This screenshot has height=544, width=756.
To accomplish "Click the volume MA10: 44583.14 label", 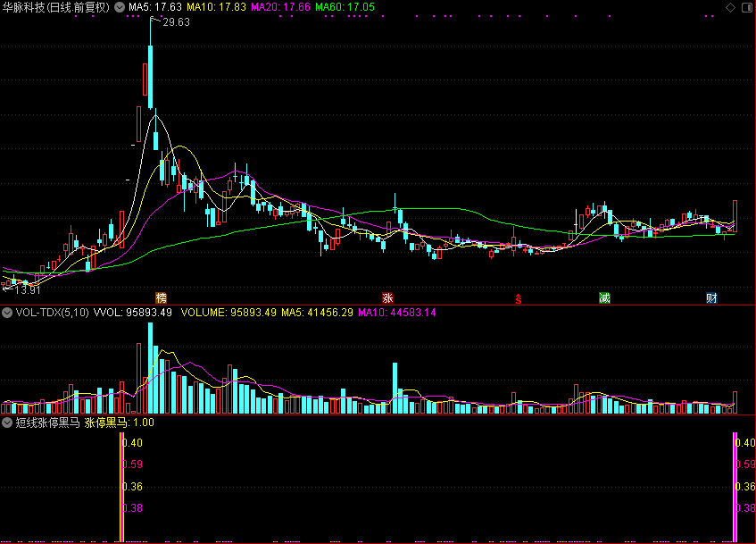I will coord(397,313).
